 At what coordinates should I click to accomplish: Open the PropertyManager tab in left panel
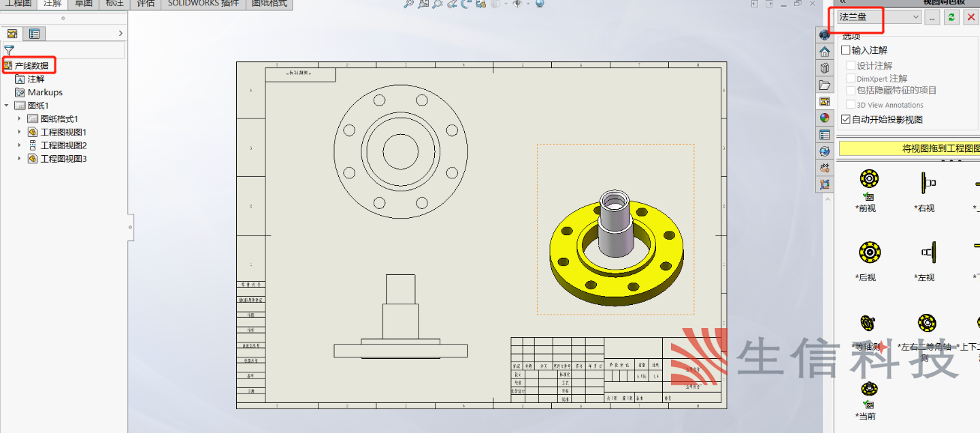click(34, 33)
